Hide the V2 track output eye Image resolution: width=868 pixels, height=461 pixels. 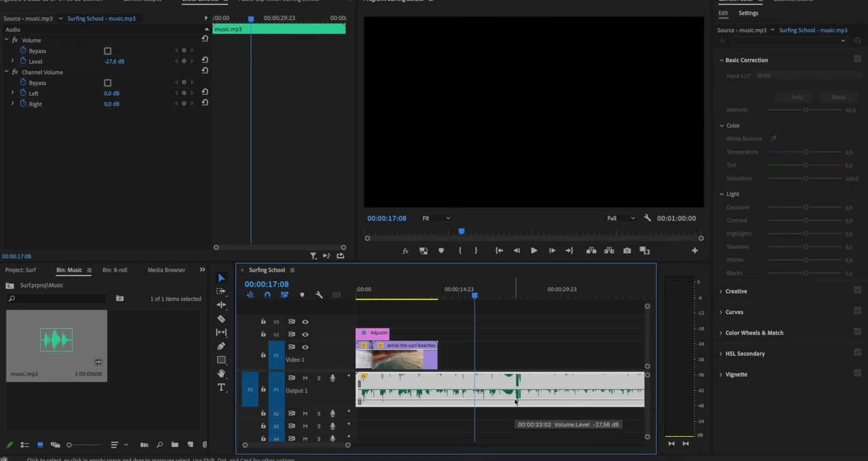point(306,334)
